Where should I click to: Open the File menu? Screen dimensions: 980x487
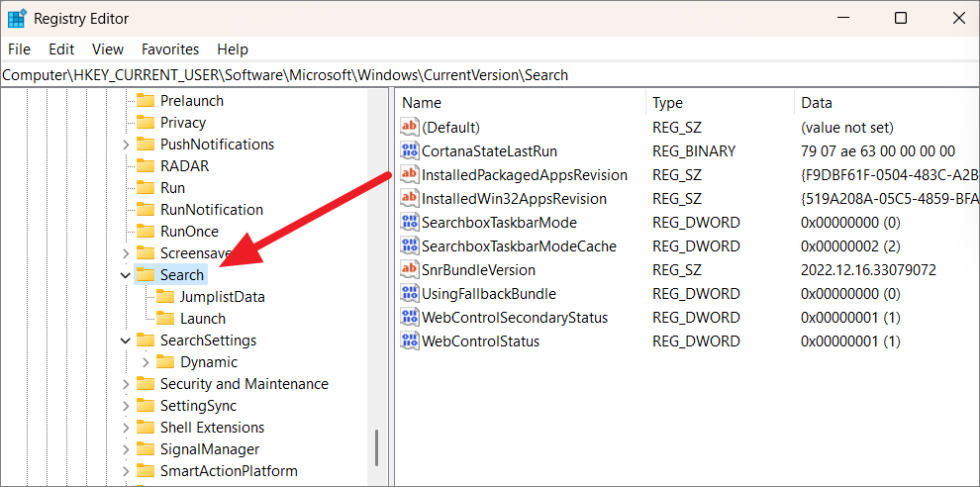tap(20, 49)
